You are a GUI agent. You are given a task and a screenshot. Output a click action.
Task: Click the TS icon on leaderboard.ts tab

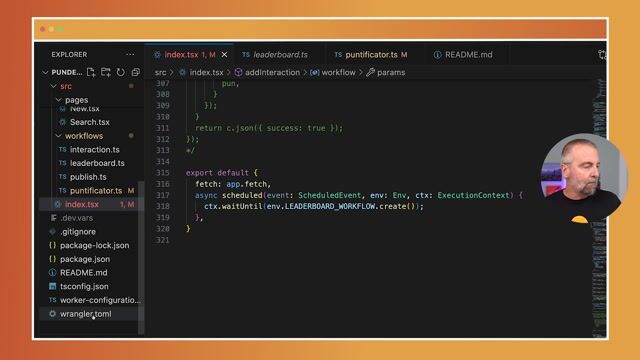(246, 54)
